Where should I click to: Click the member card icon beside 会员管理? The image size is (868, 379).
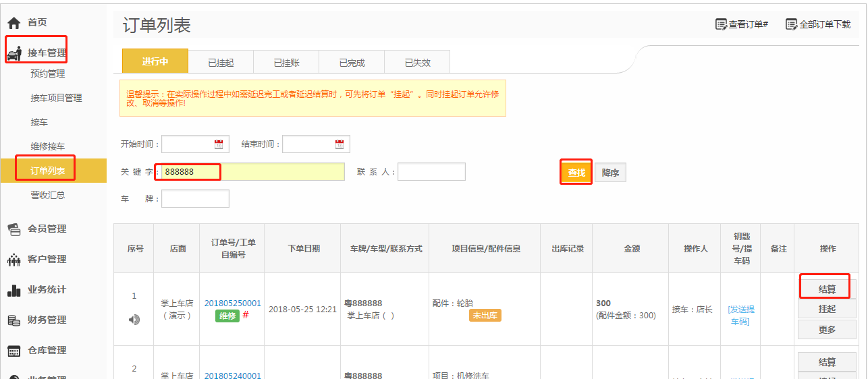13,229
